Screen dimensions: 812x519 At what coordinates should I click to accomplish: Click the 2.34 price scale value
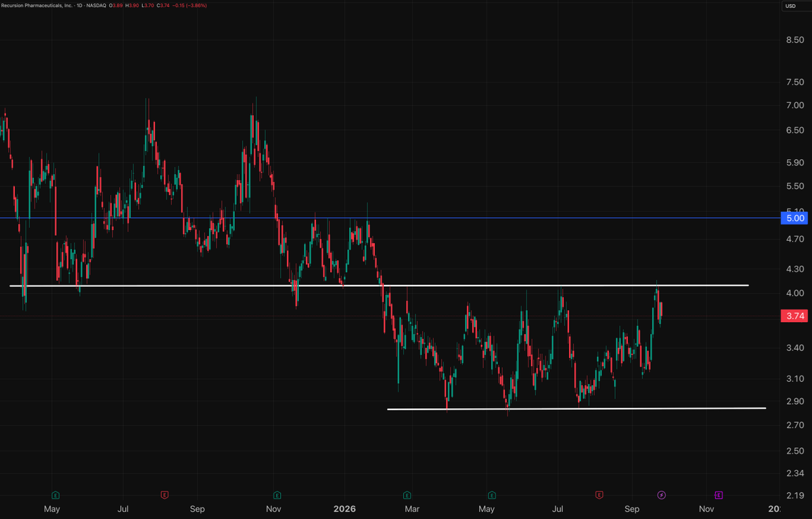pyautogui.click(x=795, y=473)
